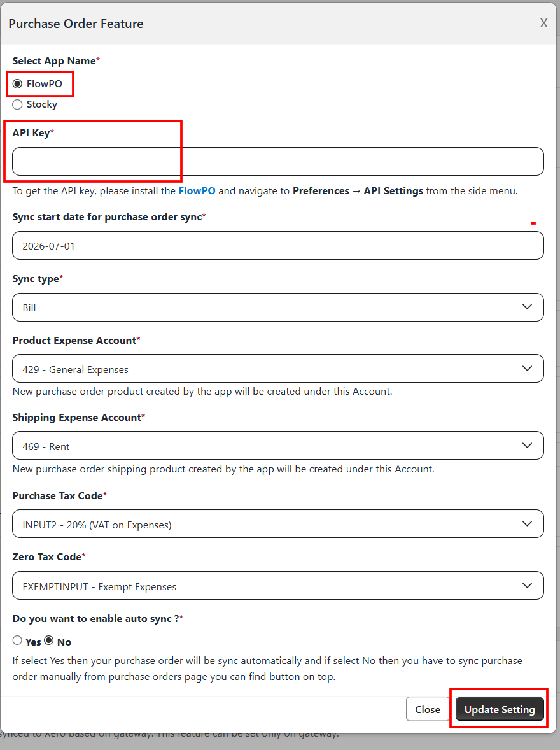Viewport: 560px width, 750px height.
Task: Click the chevron arrow on the Sync type field
Action: tap(527, 307)
